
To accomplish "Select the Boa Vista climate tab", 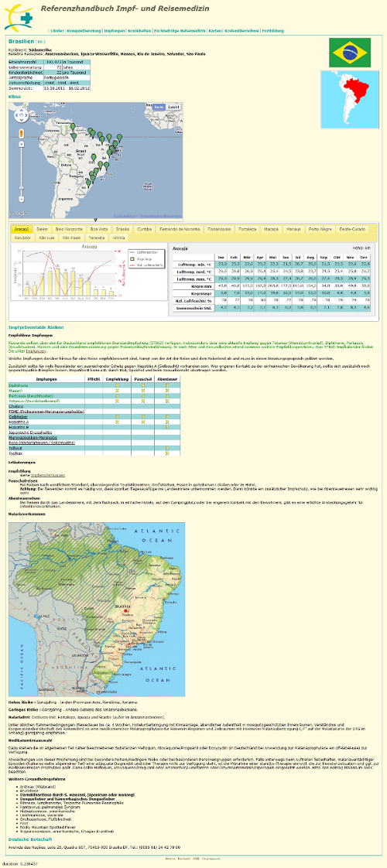I will (99, 229).
